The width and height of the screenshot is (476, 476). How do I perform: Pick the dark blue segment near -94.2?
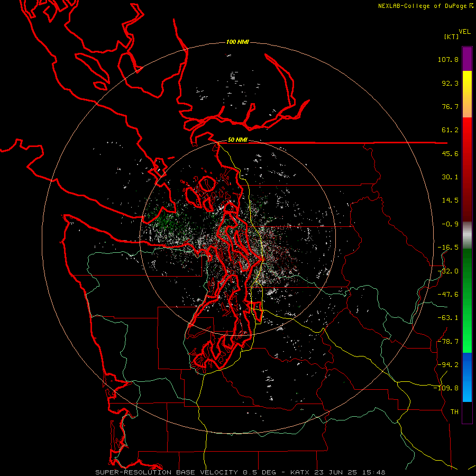(x=467, y=364)
